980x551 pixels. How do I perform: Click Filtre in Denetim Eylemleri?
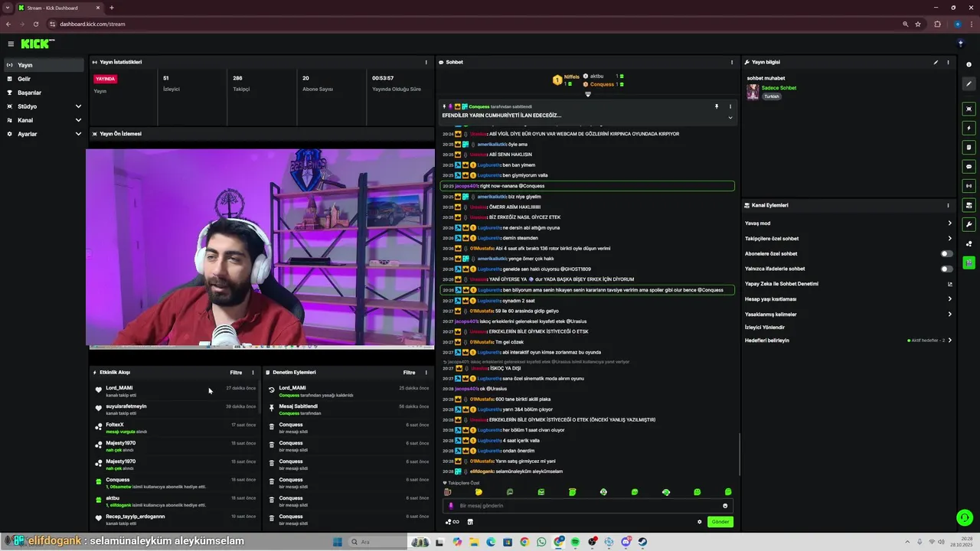410,373
